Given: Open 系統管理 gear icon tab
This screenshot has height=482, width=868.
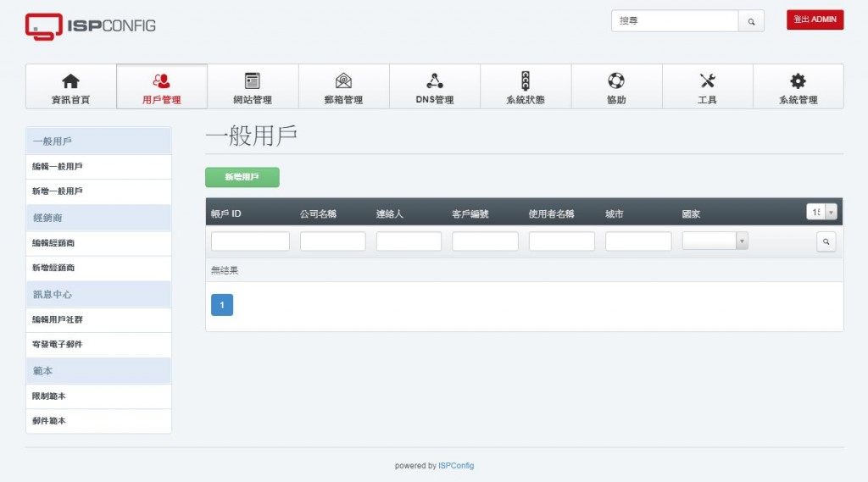Looking at the screenshot, I should [x=798, y=87].
